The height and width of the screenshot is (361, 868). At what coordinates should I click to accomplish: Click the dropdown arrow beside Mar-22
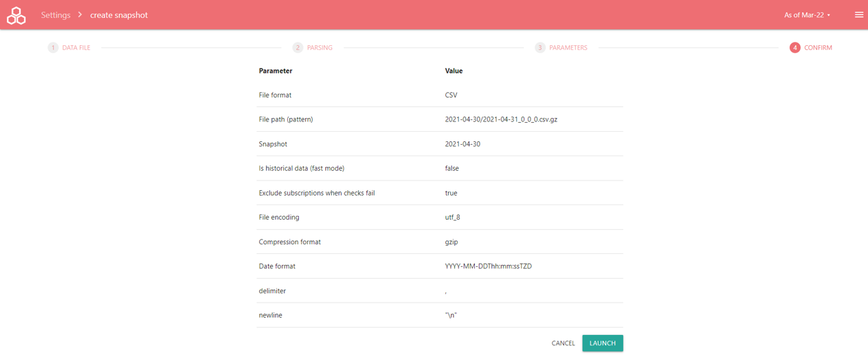pos(829,15)
